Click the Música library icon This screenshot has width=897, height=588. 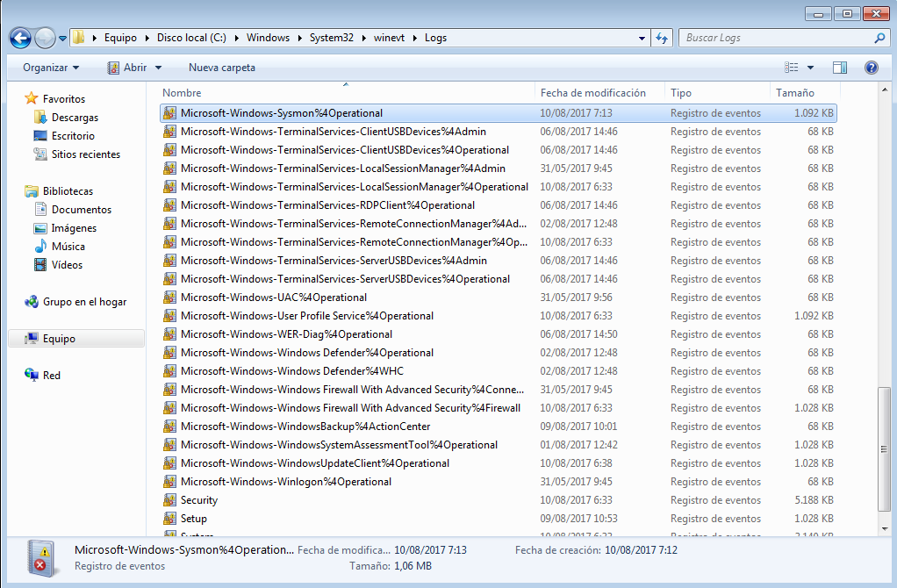coord(40,247)
